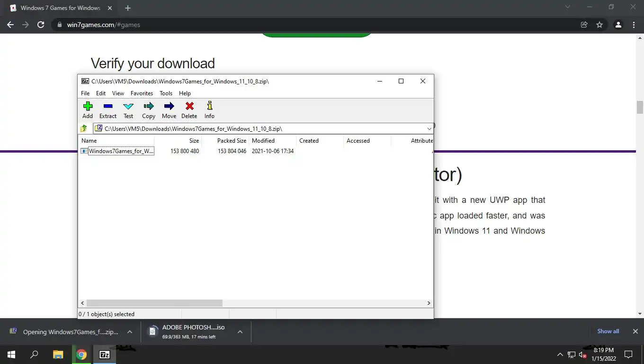
Task: Open a new Chrome tab
Action: 128,8
